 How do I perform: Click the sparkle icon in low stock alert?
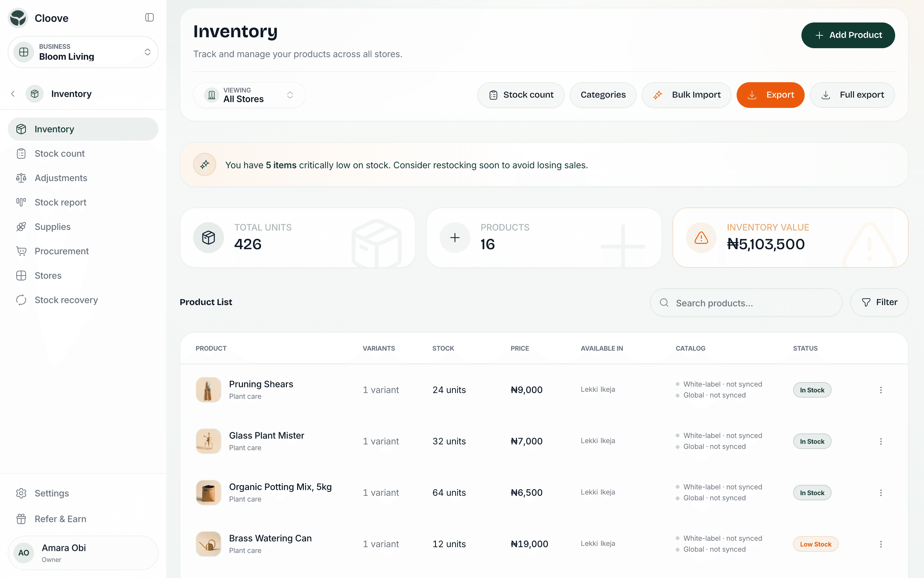205,164
